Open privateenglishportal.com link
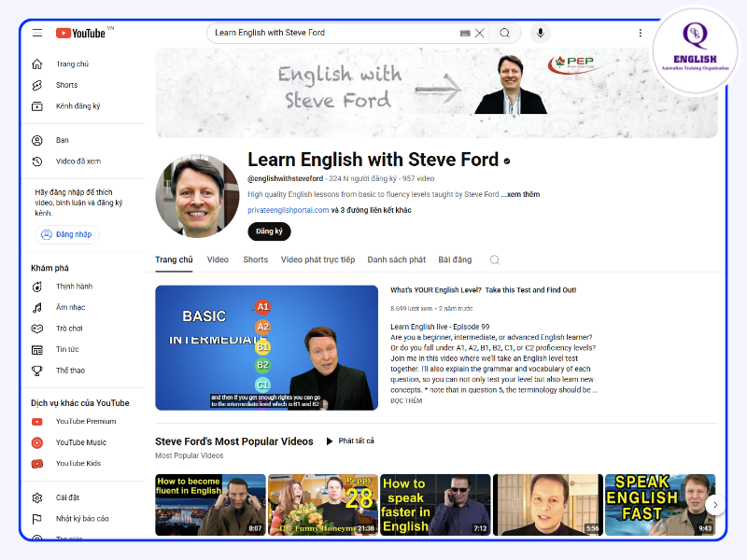This screenshot has width=747, height=560. (x=288, y=210)
